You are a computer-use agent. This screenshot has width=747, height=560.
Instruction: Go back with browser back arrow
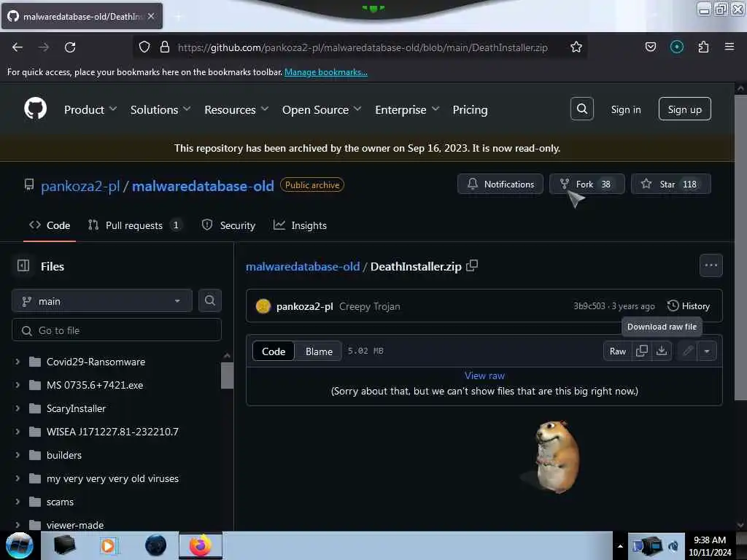(x=18, y=47)
